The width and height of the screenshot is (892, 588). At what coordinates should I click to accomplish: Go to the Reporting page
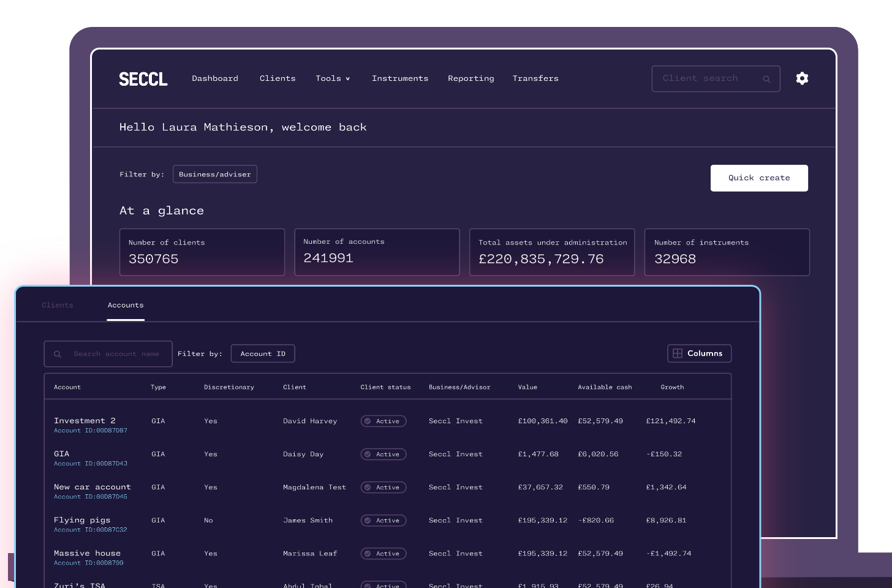click(x=471, y=78)
